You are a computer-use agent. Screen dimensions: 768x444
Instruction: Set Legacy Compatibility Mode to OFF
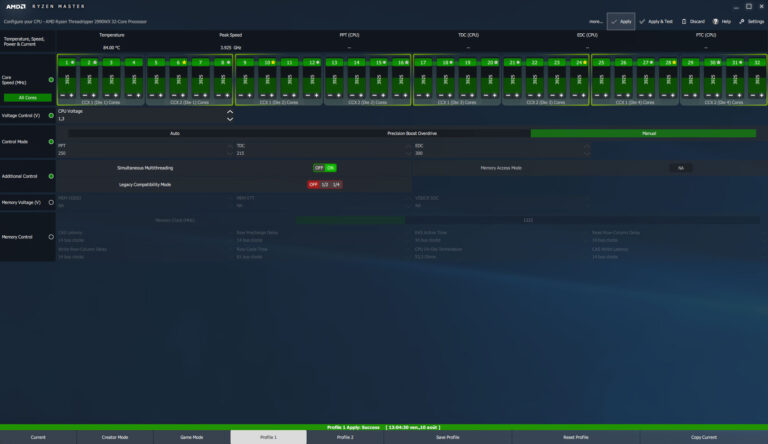click(313, 184)
